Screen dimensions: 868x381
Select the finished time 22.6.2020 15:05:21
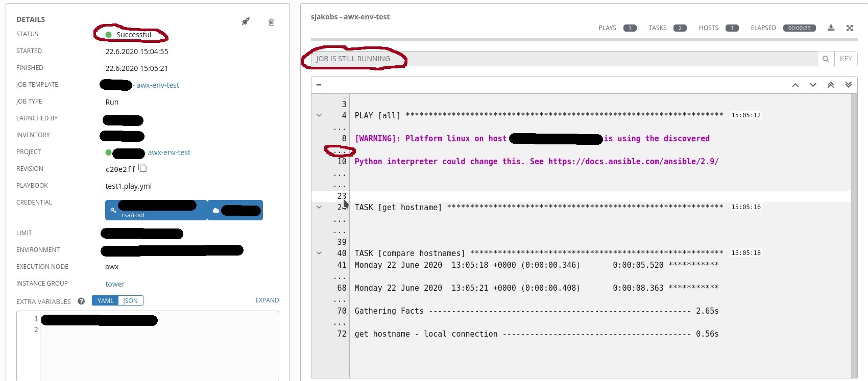click(137, 68)
